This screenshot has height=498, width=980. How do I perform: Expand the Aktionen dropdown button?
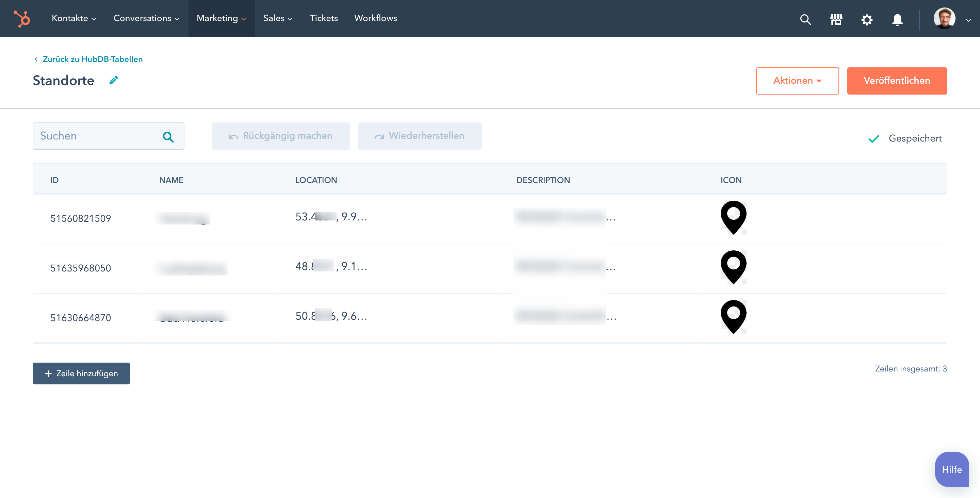point(797,81)
